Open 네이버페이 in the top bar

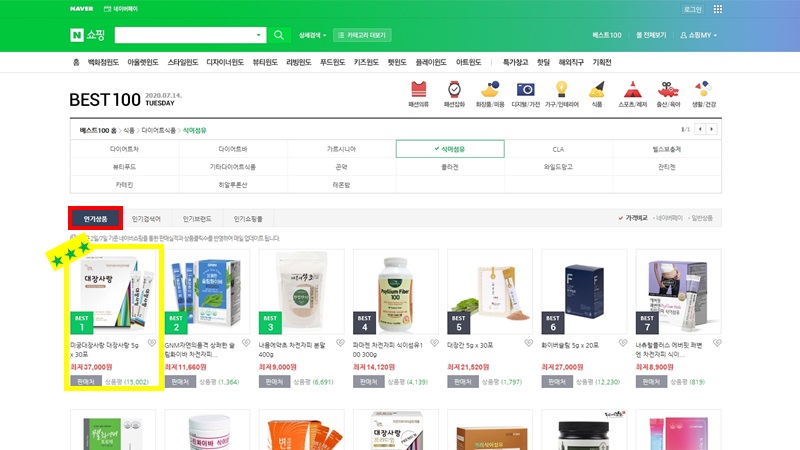[x=121, y=9]
